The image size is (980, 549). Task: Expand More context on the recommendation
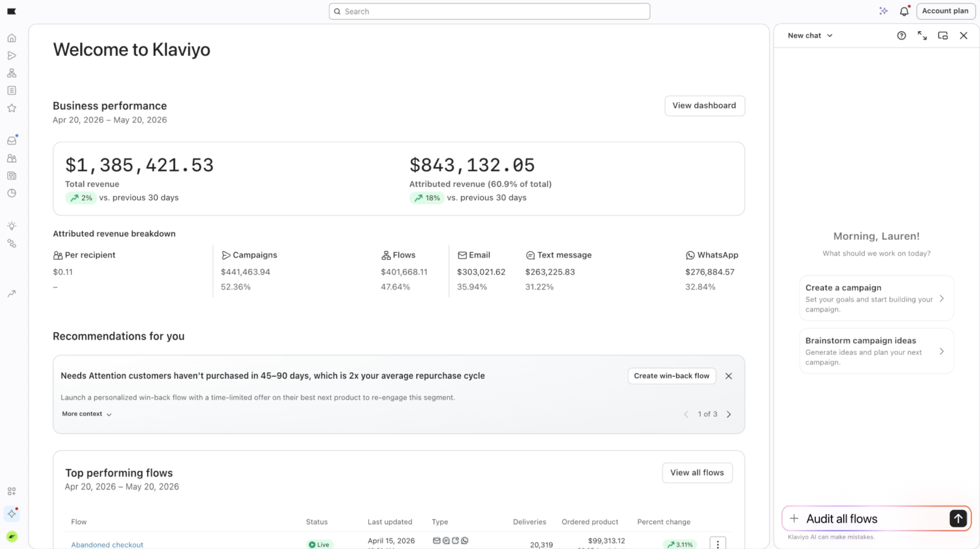coord(87,414)
